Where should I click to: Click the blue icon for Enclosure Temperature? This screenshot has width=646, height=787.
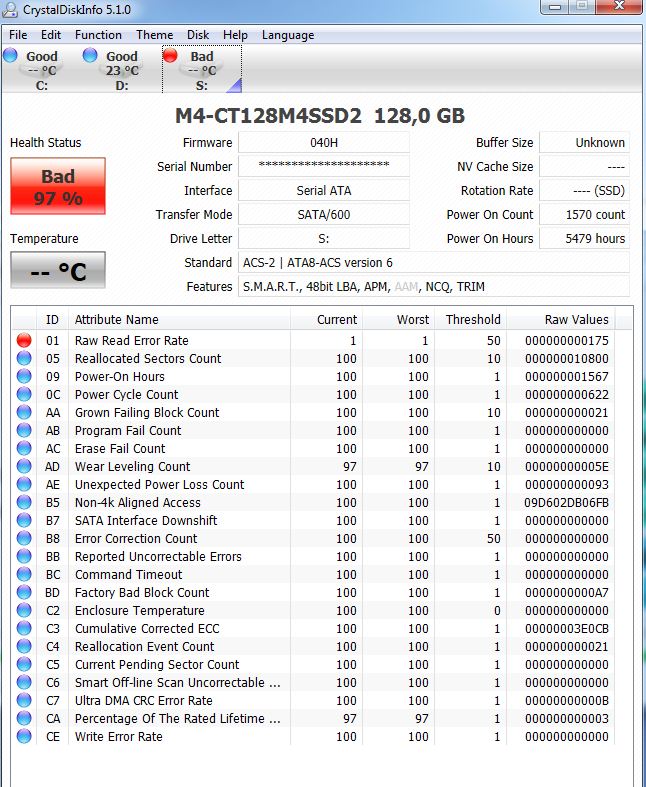[x=24, y=610]
